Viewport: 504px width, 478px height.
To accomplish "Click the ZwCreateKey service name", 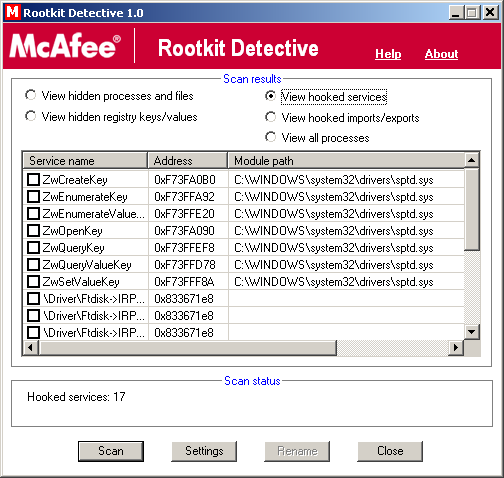I will tap(75, 180).
